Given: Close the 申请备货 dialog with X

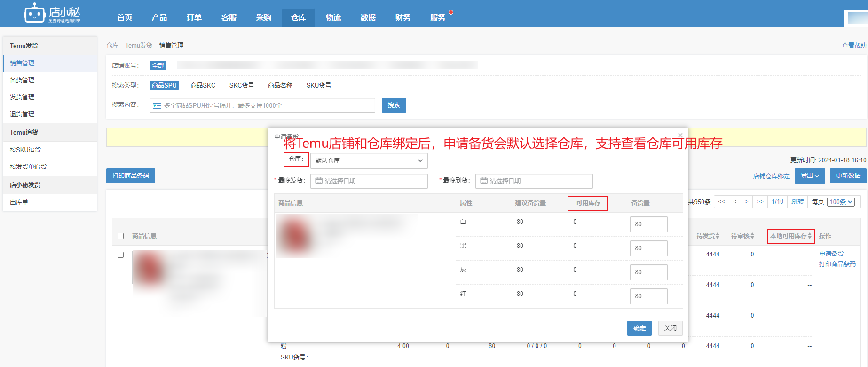Looking at the screenshot, I should (680, 136).
